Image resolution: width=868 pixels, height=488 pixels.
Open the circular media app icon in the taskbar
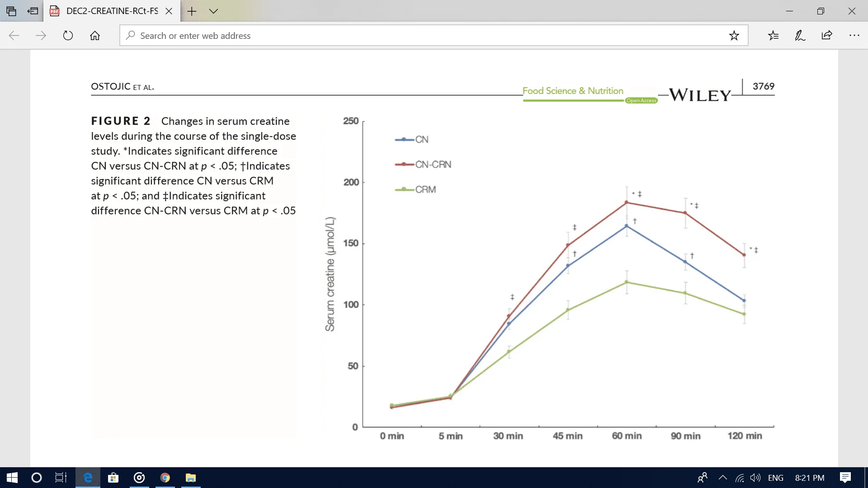click(139, 478)
